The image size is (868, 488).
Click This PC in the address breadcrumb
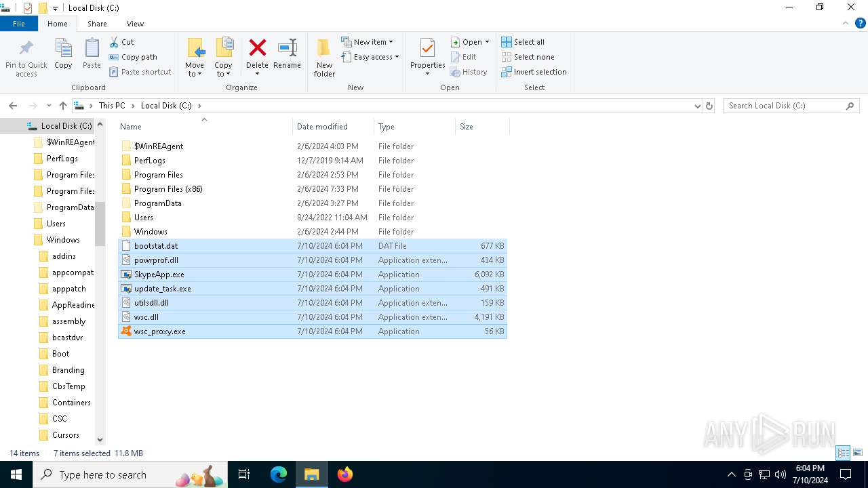112,106
